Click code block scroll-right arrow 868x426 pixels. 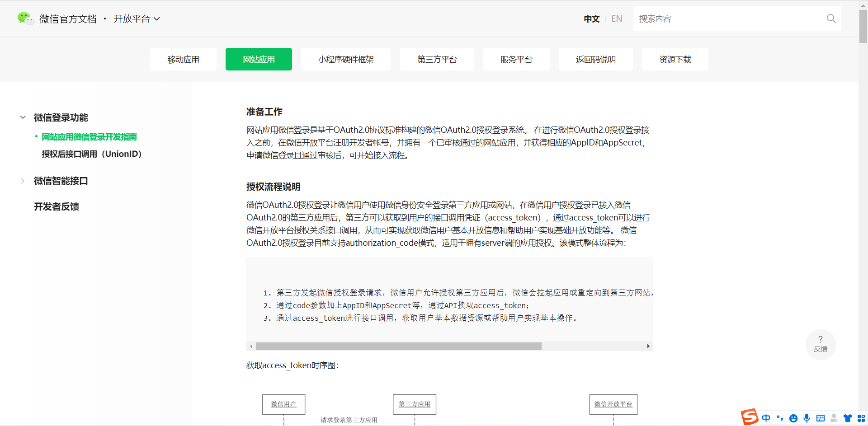click(648, 346)
